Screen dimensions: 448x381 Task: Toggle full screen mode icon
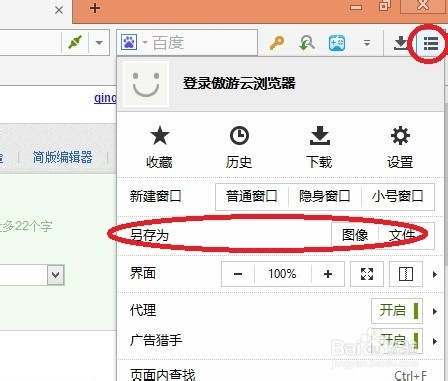[x=367, y=274]
